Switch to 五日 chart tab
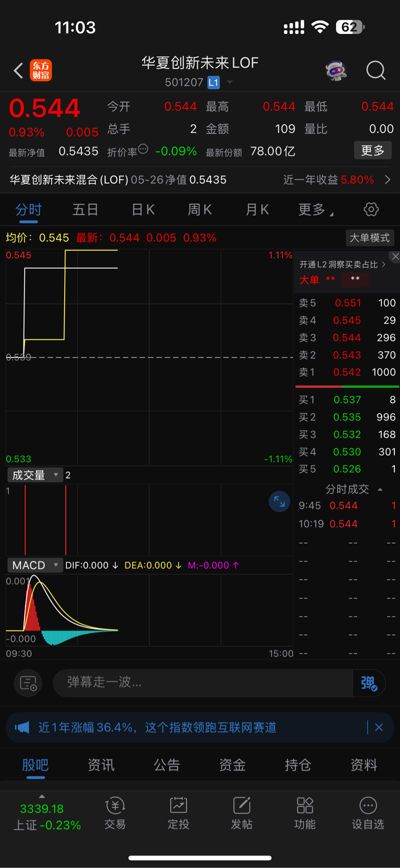Viewport: 400px width, 868px height. coord(85,210)
